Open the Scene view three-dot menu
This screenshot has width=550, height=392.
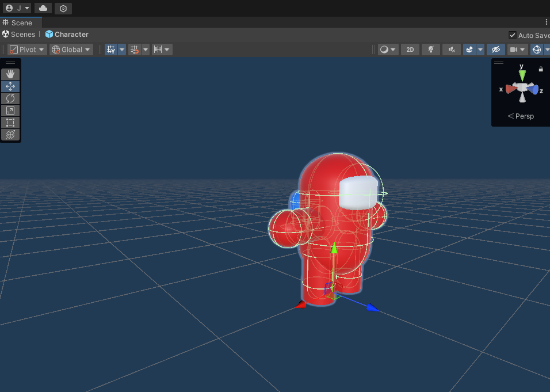pos(546,22)
